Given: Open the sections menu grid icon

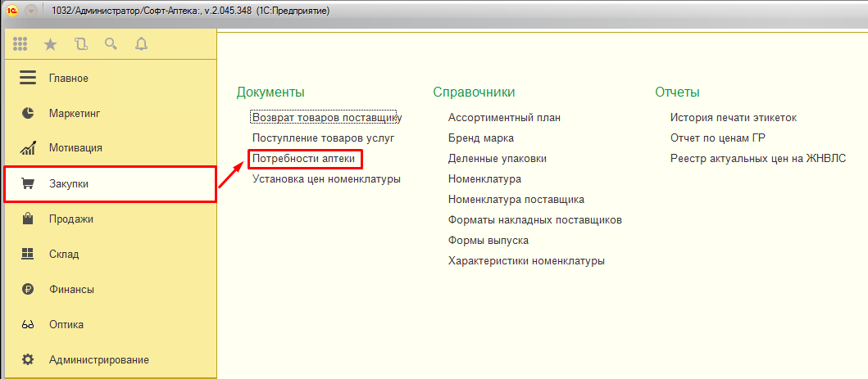Looking at the screenshot, I should [20, 43].
